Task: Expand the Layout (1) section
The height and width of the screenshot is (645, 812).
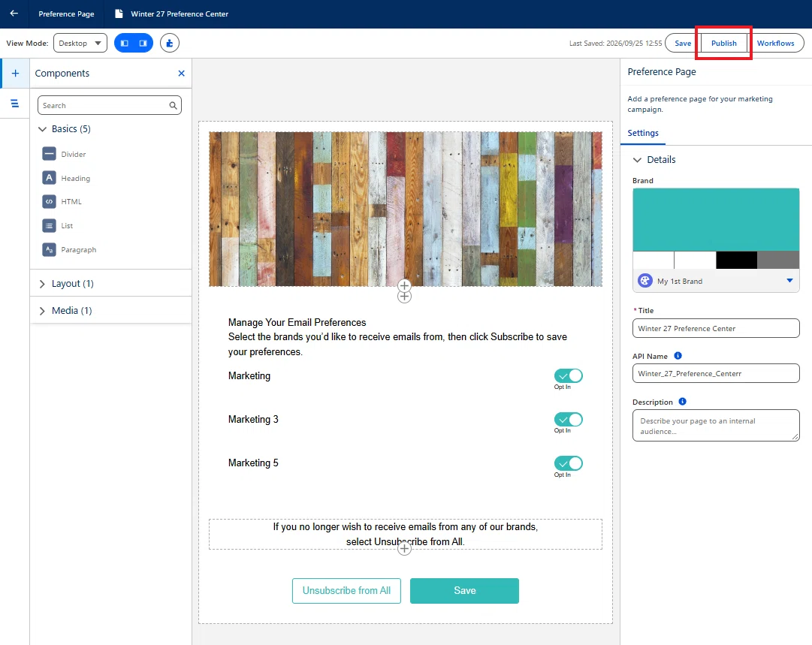Action: click(x=43, y=284)
